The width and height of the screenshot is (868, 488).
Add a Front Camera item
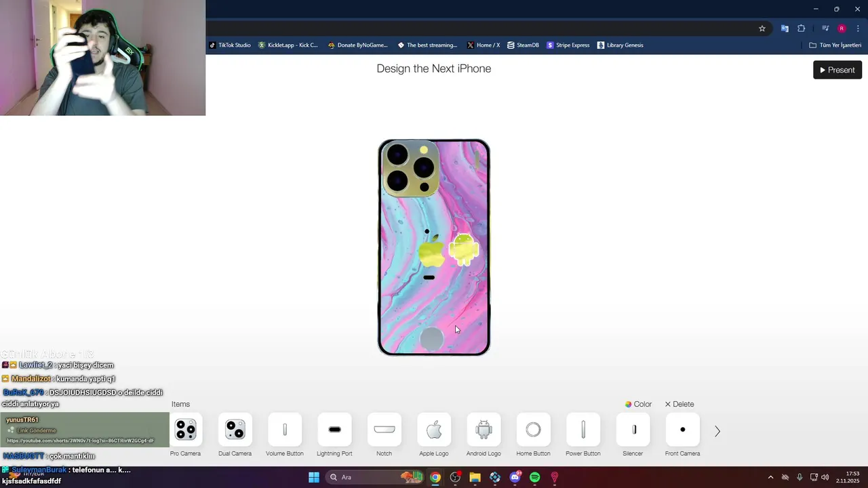[x=682, y=430]
